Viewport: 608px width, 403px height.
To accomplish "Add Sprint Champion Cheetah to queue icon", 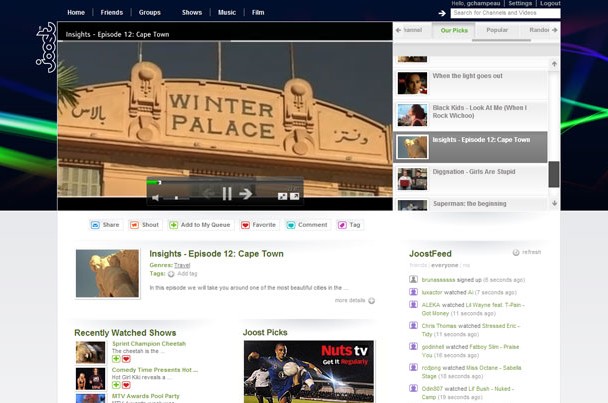I will 116,359.
